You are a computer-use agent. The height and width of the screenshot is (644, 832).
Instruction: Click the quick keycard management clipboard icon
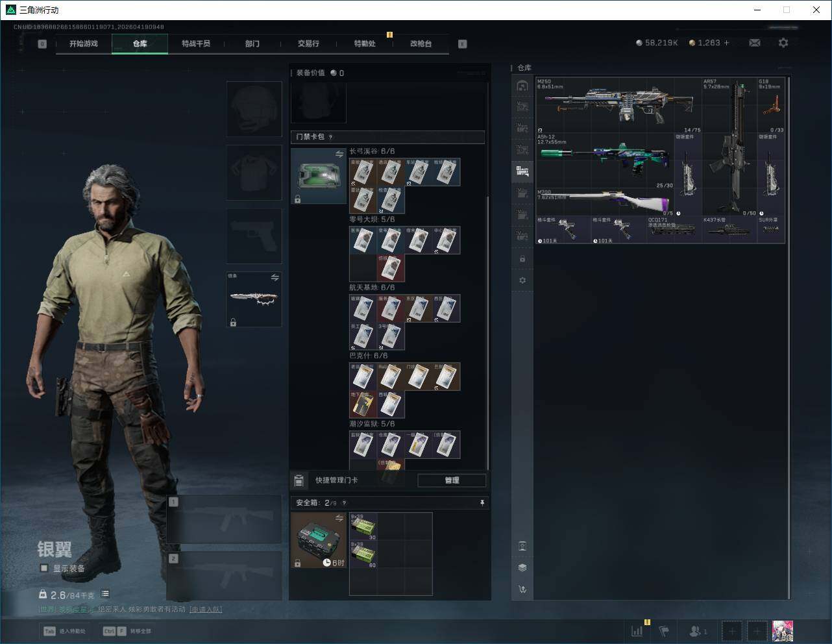click(299, 480)
